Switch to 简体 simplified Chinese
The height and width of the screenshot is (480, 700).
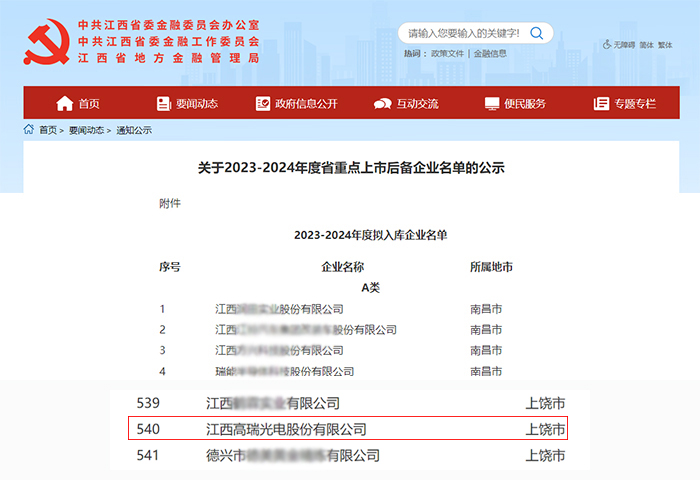pos(646,45)
